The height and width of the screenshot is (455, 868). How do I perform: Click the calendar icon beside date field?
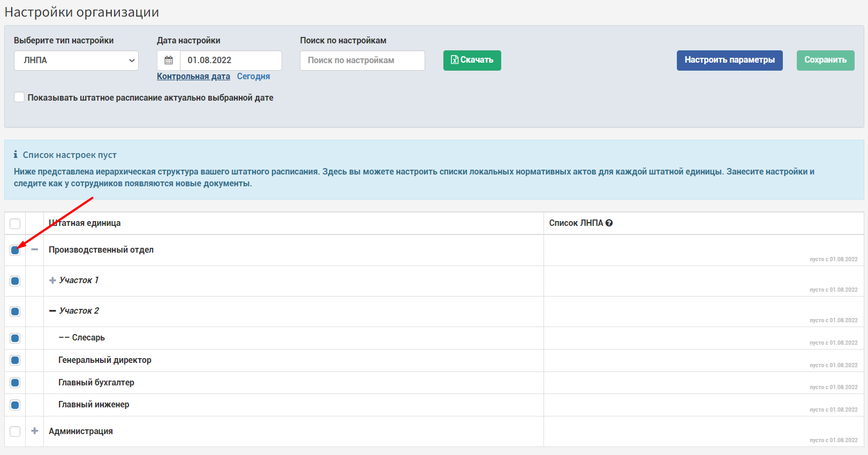(x=169, y=60)
